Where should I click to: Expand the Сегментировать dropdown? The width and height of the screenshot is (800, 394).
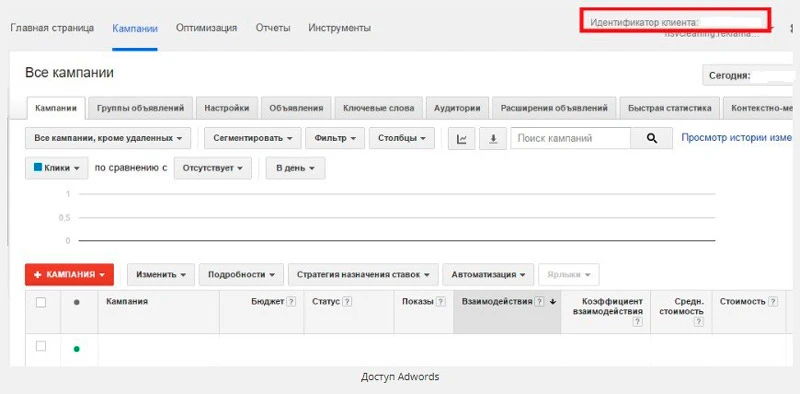pyautogui.click(x=253, y=138)
